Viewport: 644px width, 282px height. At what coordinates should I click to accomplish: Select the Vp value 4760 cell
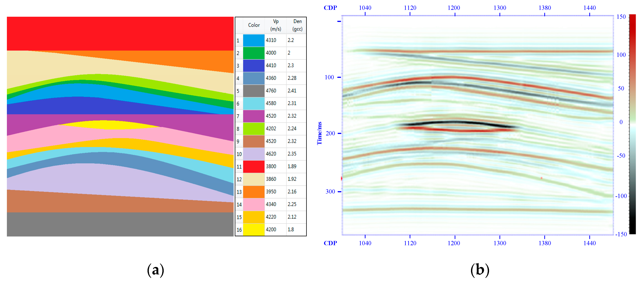point(275,91)
